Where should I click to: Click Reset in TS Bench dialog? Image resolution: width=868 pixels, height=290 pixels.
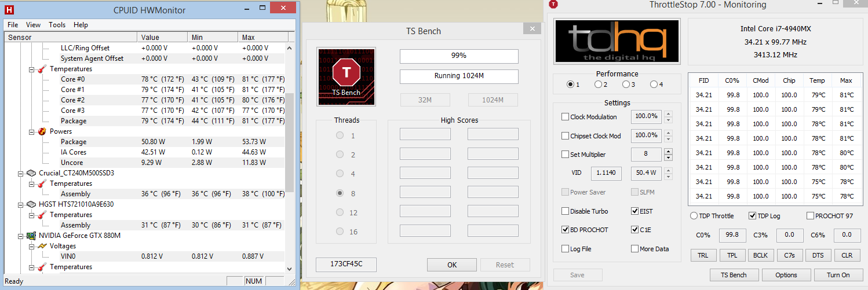point(505,265)
